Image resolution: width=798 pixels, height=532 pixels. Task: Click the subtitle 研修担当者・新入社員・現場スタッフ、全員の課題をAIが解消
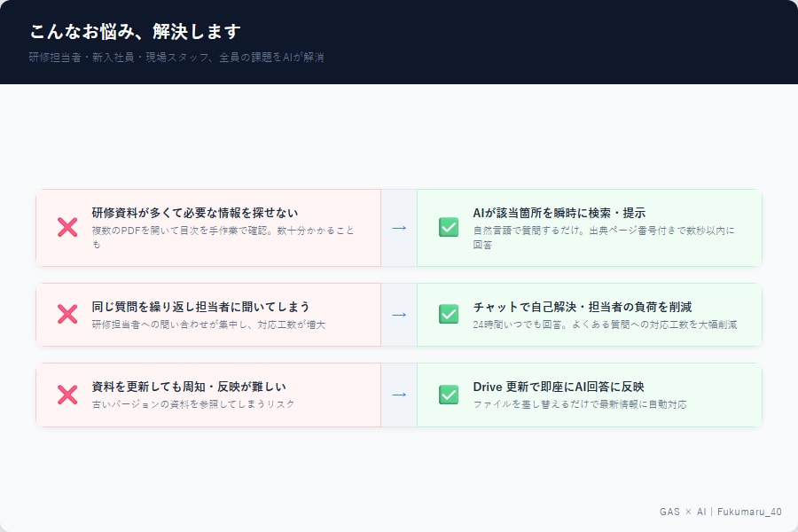click(176, 57)
